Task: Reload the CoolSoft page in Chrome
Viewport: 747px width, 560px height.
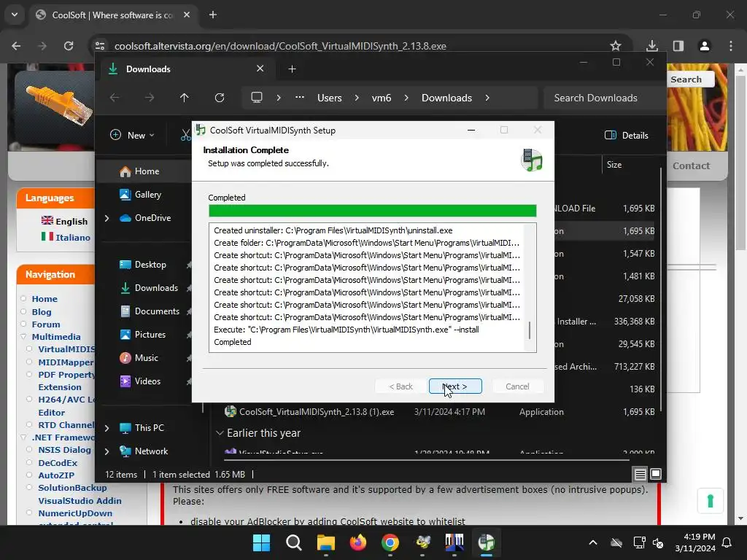Action: [x=69, y=46]
